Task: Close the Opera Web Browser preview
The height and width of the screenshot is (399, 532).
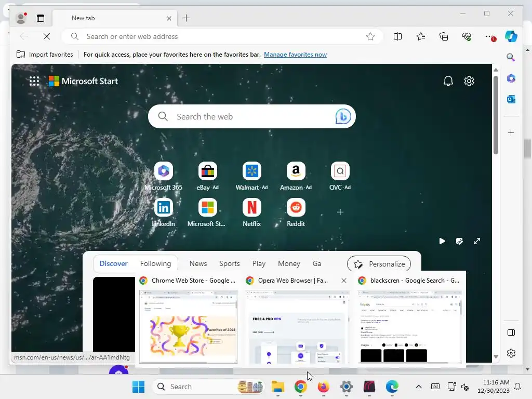Action: click(344, 281)
